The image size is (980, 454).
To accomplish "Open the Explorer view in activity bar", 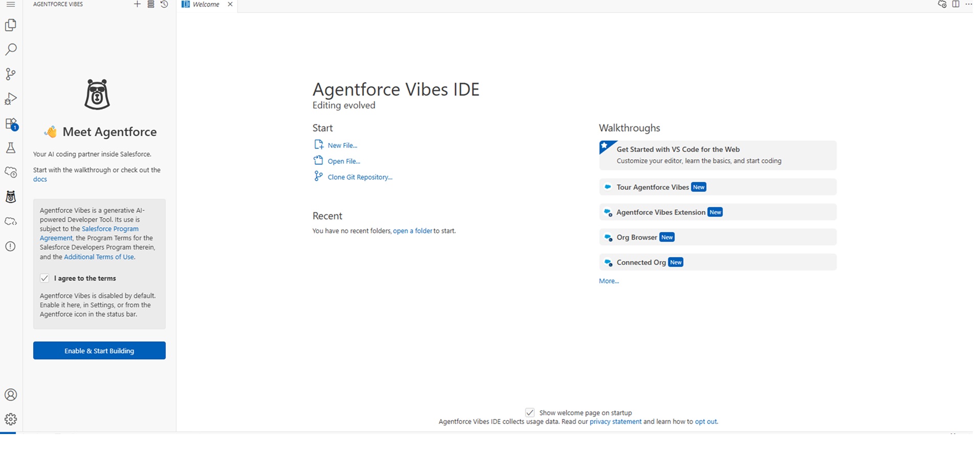I will (11, 25).
